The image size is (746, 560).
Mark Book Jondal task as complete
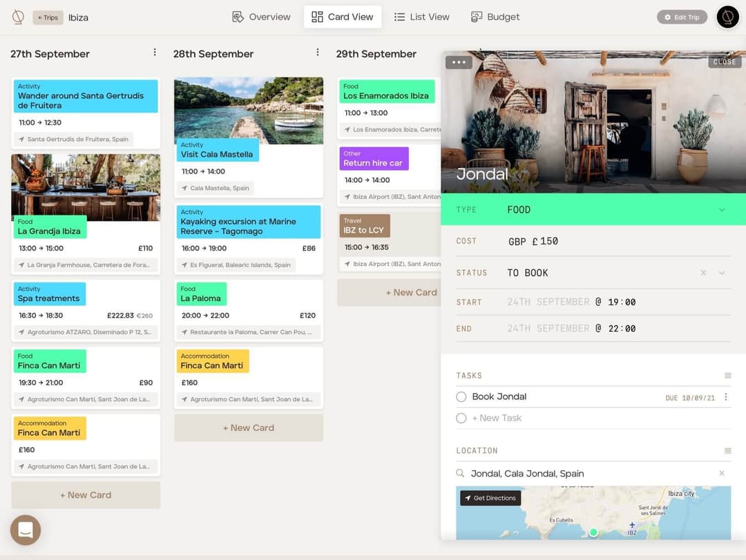point(461,397)
